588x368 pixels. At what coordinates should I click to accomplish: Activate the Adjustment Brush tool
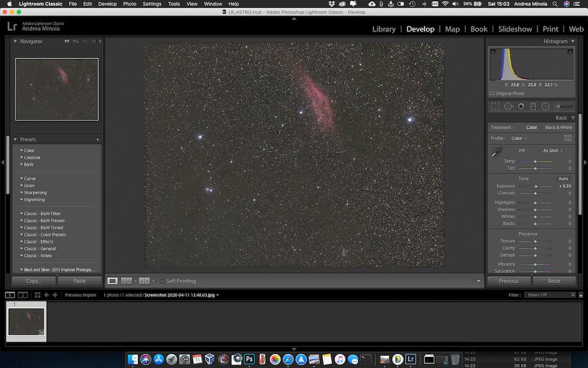tap(559, 106)
